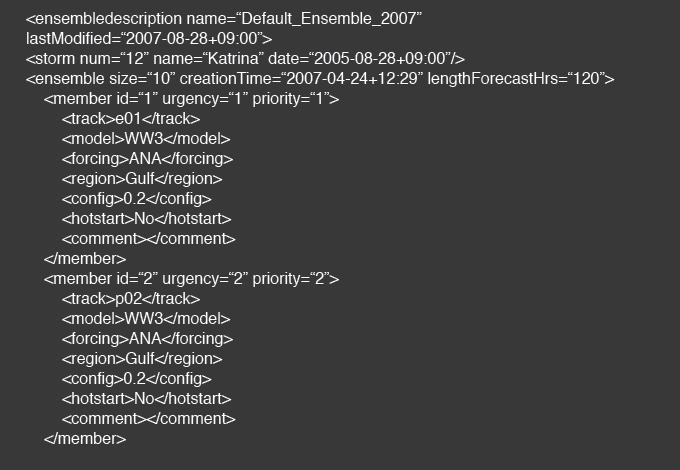Click member id 1 opening tag
680x470 pixels.
tap(191, 99)
